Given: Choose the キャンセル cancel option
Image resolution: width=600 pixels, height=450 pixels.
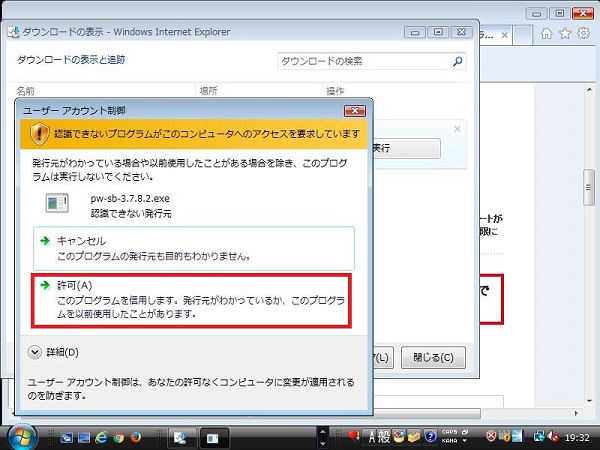Looking at the screenshot, I should 194,248.
